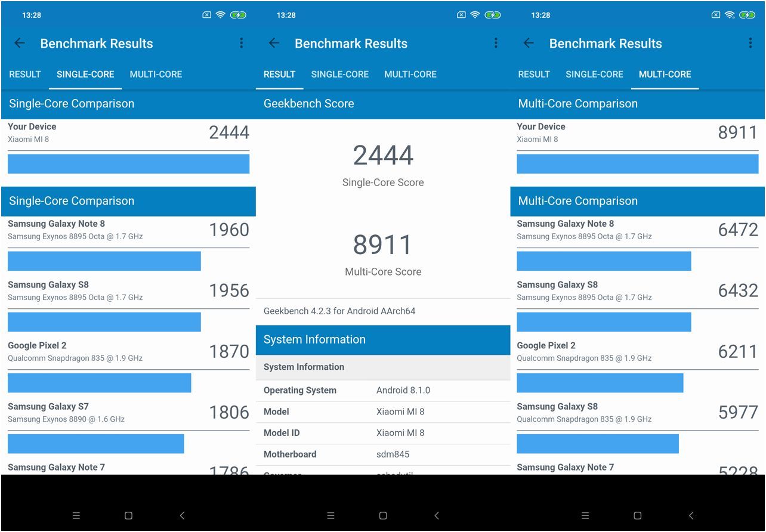Select the SINGLE-CORE tab on the right screen

[594, 74]
